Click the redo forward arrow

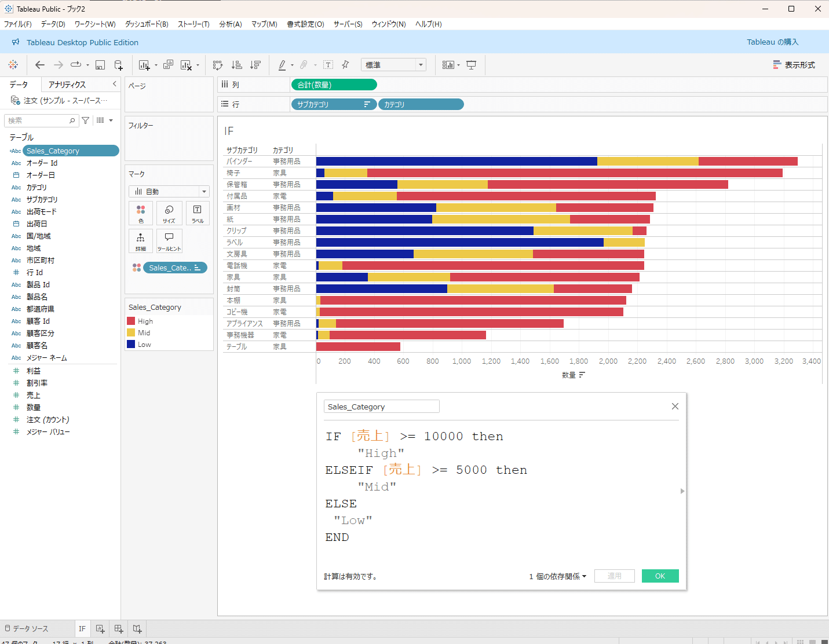pos(59,65)
